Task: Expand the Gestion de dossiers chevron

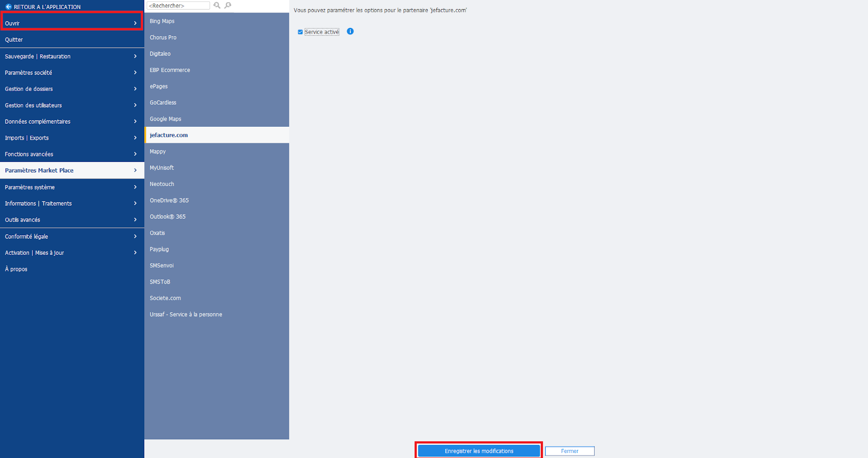Action: [x=135, y=89]
